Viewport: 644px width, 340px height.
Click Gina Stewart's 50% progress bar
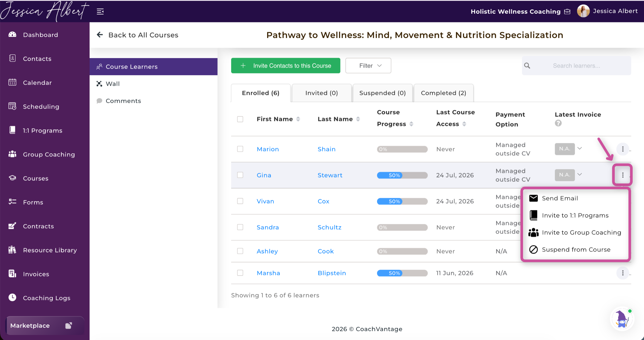point(402,175)
